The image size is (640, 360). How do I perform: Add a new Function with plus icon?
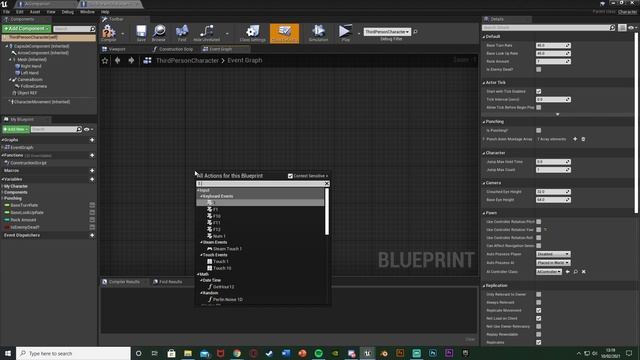point(92,156)
